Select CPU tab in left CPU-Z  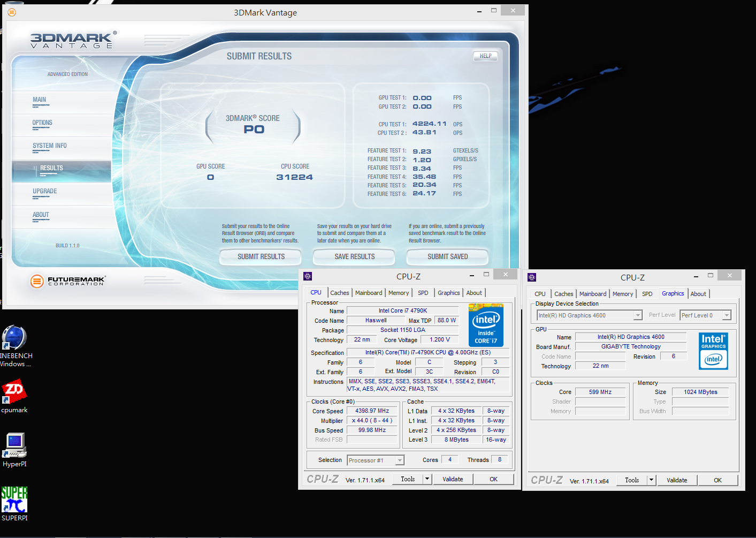click(x=316, y=292)
